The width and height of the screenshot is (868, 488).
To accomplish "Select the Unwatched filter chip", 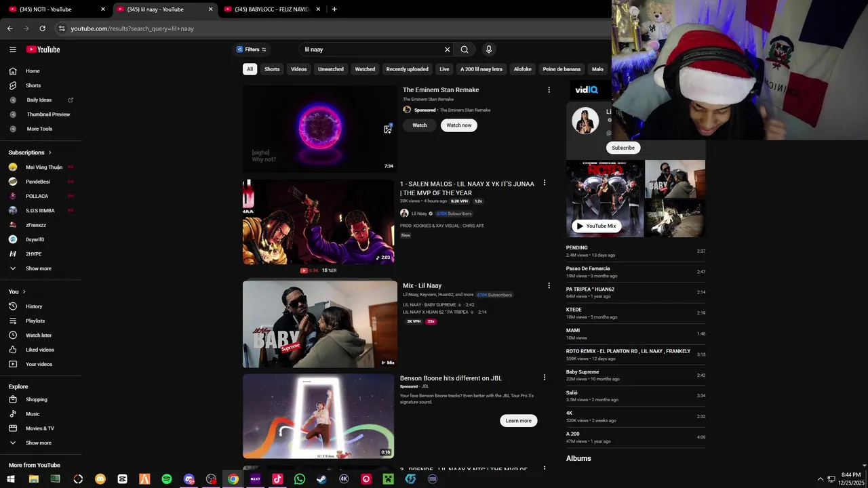I will pyautogui.click(x=331, y=69).
